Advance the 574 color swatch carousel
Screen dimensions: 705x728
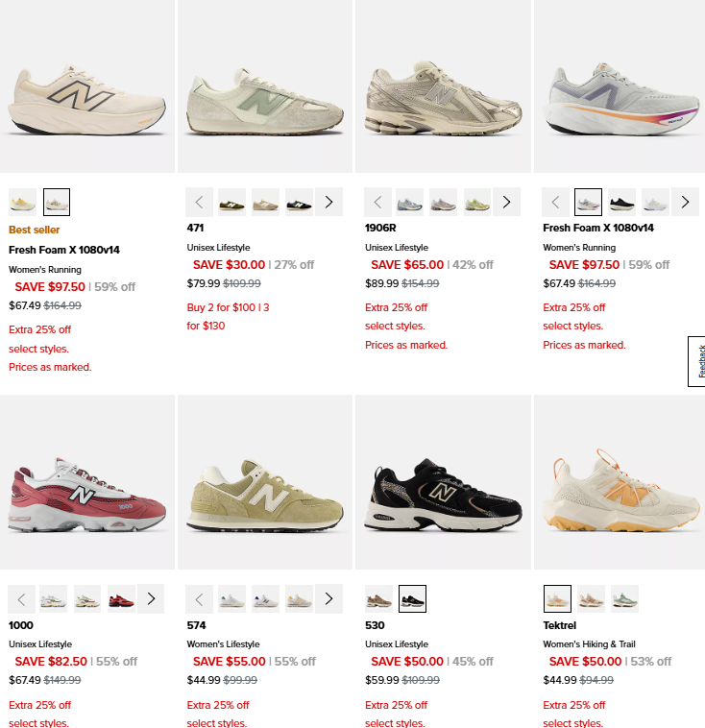[328, 599]
